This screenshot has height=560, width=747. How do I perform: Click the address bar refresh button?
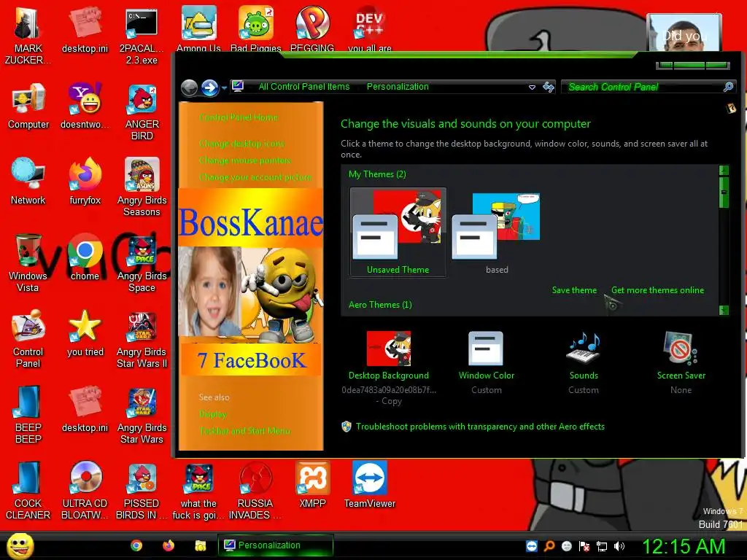click(x=549, y=87)
